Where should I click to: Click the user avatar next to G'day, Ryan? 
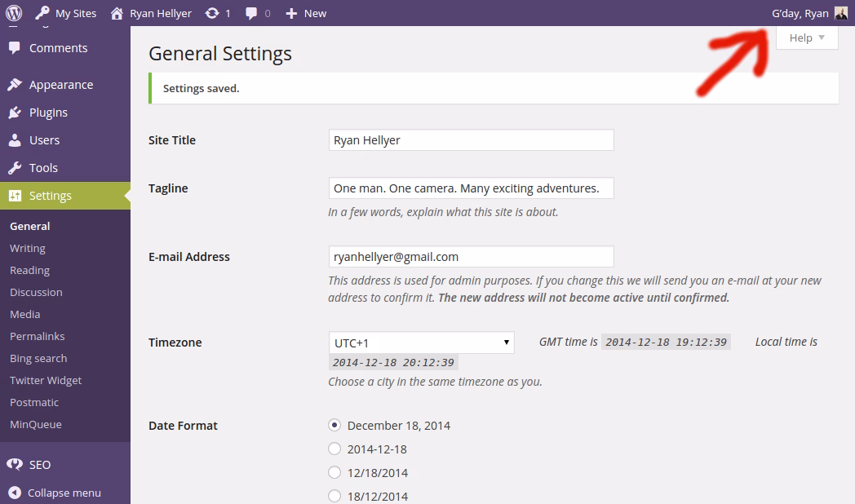pyautogui.click(x=841, y=13)
